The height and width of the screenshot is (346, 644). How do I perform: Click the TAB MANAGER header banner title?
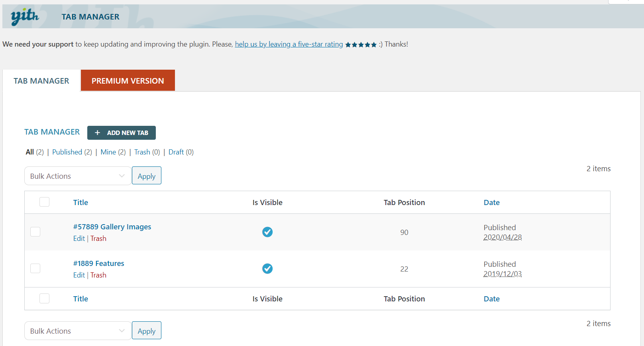click(90, 17)
